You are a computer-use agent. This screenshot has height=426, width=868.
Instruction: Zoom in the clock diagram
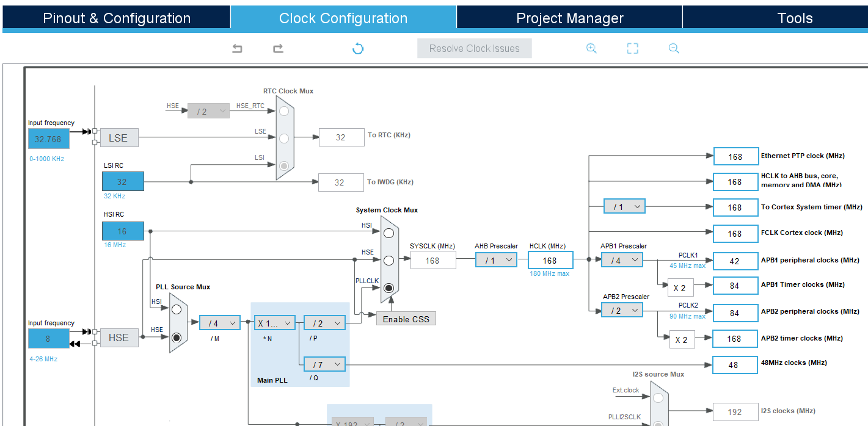pos(591,48)
